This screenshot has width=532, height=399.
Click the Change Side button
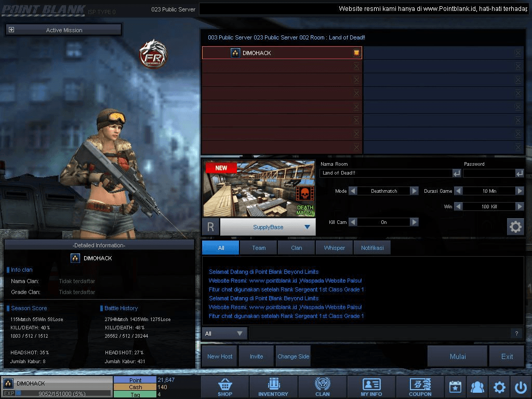(x=293, y=356)
